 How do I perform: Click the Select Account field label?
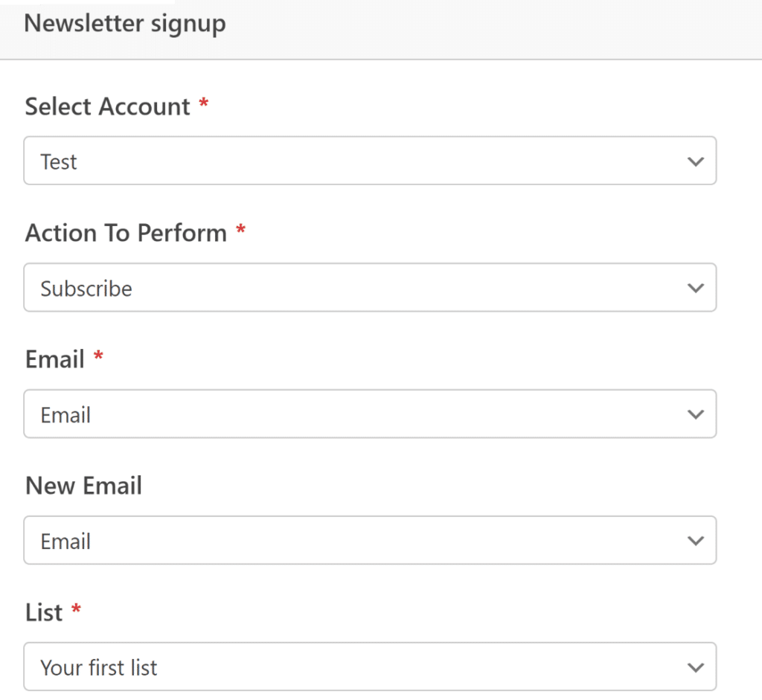pos(108,107)
